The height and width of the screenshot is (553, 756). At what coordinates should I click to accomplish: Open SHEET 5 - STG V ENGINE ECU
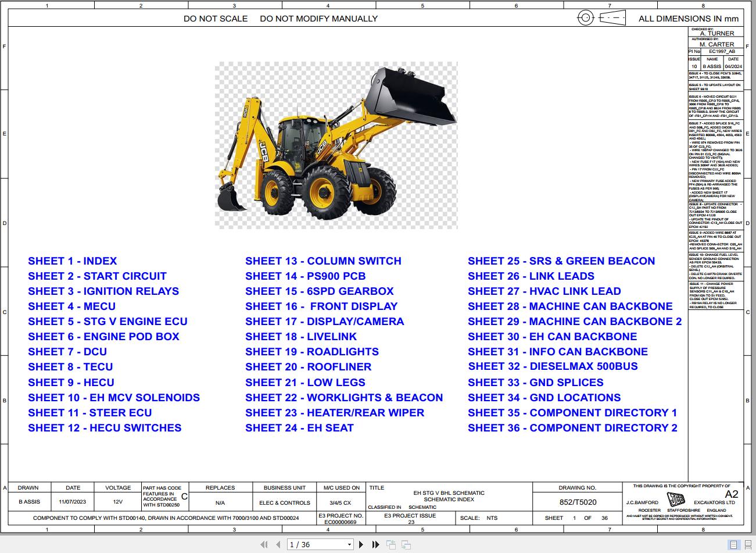tap(108, 322)
